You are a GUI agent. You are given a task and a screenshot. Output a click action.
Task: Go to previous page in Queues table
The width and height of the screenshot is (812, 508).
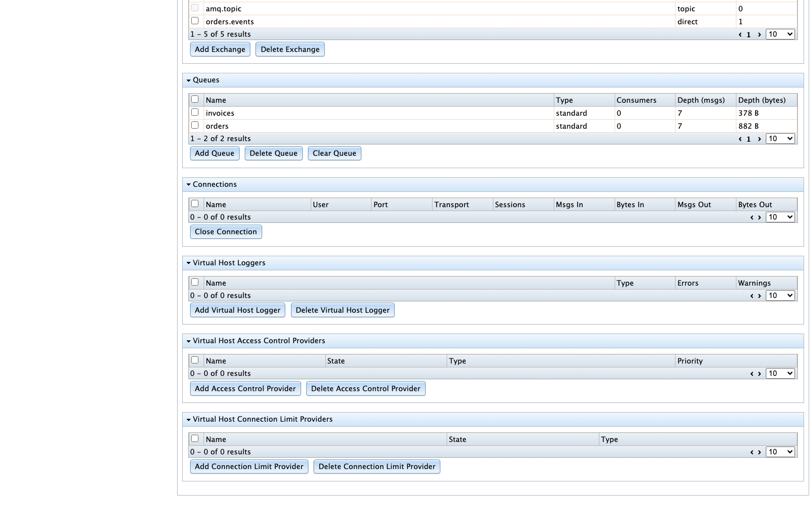click(740, 139)
